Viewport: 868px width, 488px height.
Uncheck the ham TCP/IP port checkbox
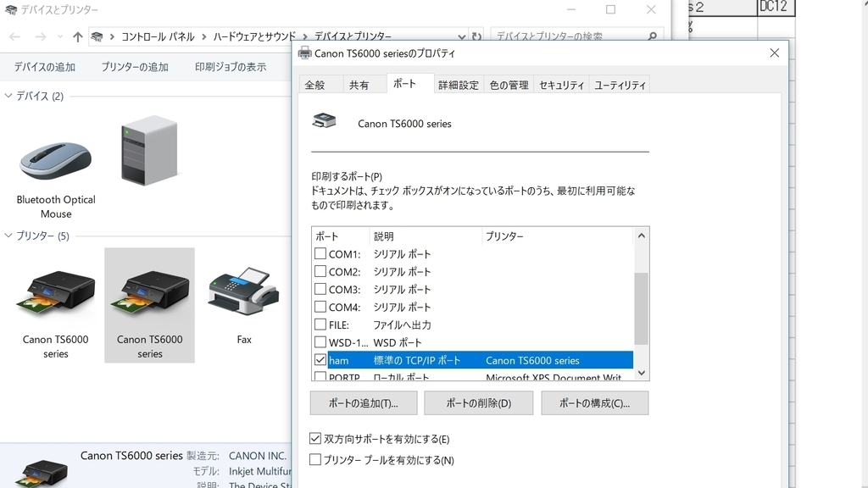click(x=320, y=360)
